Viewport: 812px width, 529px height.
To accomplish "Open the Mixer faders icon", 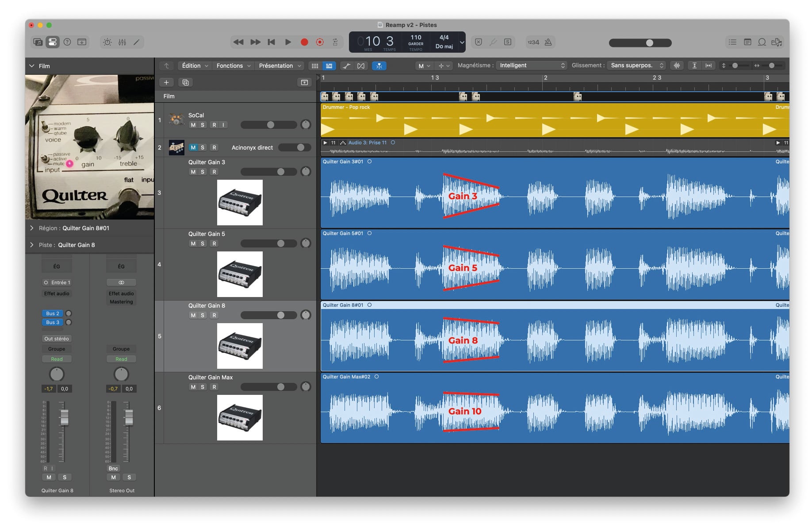I will click(x=122, y=42).
